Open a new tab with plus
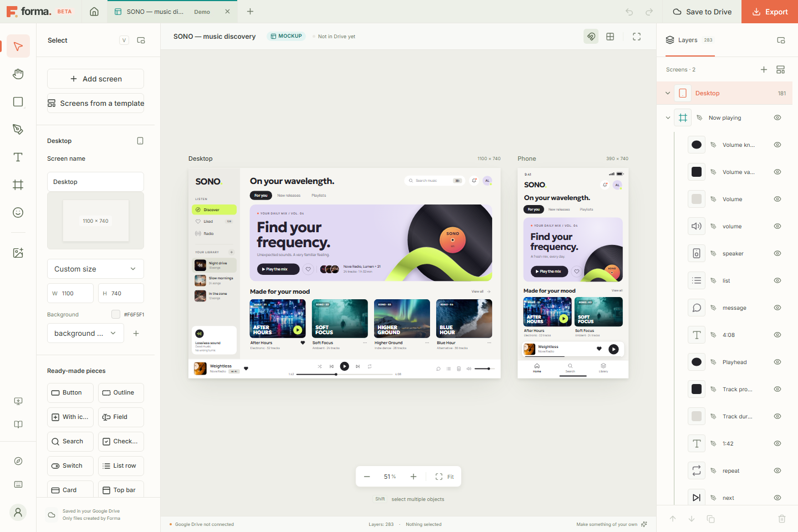The height and width of the screenshot is (532, 798). pos(250,12)
